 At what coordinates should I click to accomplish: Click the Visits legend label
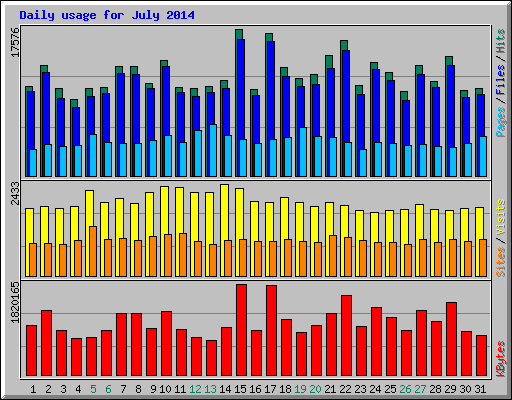click(x=501, y=218)
